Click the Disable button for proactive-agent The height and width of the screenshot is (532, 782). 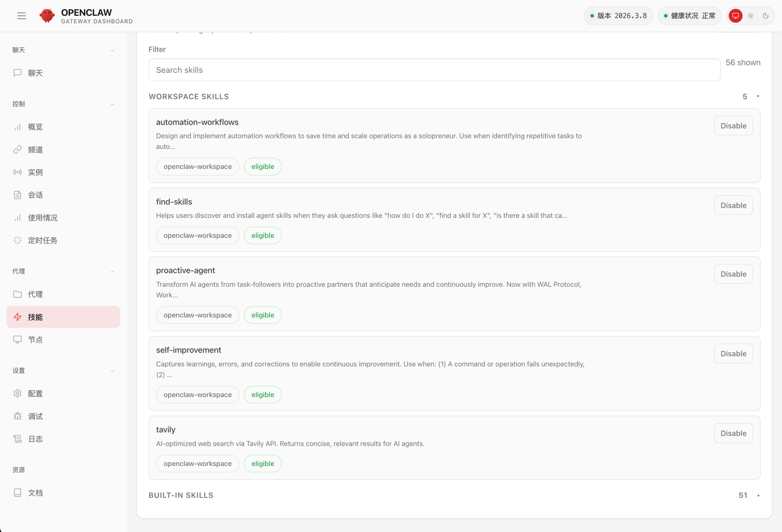pyautogui.click(x=733, y=274)
